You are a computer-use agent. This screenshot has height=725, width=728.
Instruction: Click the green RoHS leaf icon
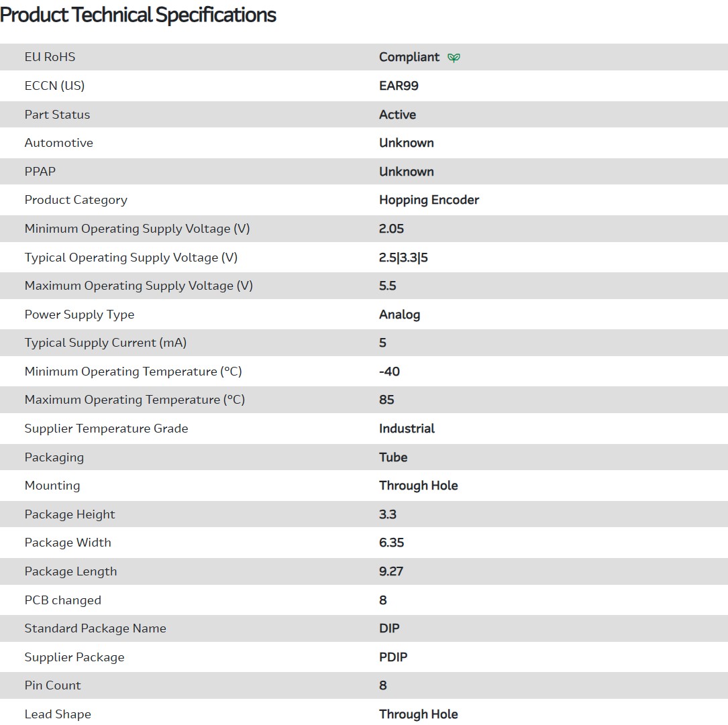pos(454,58)
